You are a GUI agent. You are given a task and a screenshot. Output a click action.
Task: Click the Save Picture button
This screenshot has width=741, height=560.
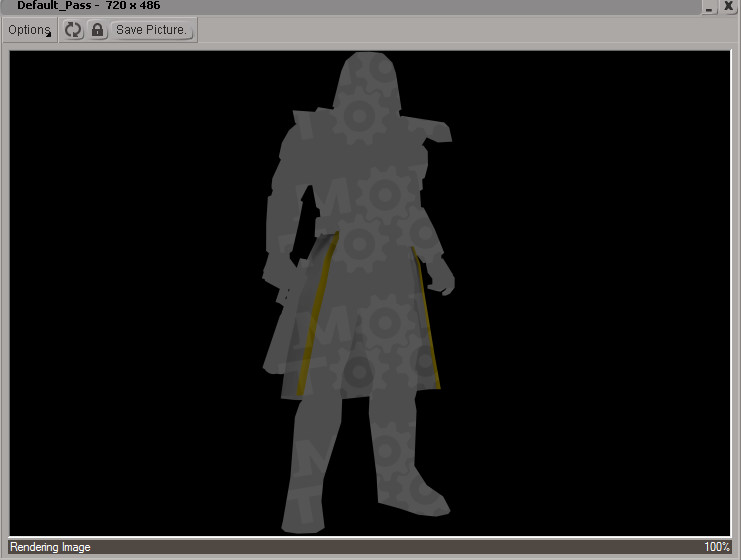[151, 30]
